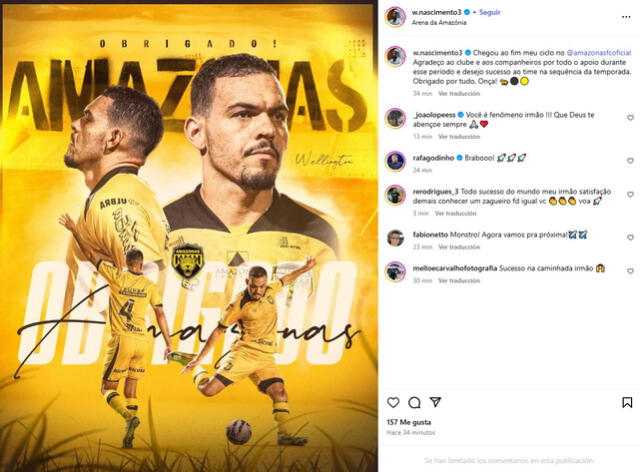
Task: Open melloecarvalhofotografia username
Action: click(455, 268)
